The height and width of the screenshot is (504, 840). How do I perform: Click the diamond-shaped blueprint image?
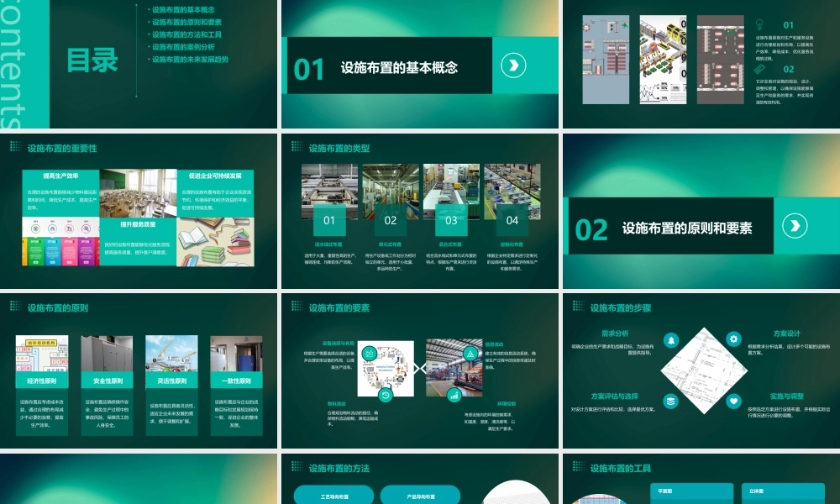[x=703, y=370]
